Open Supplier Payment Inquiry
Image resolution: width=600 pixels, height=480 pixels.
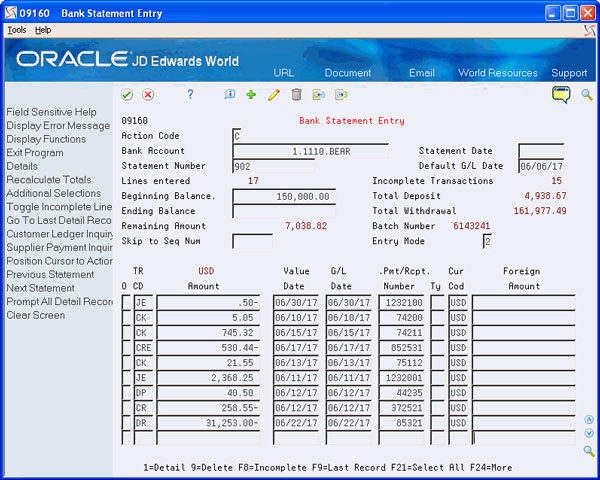(x=59, y=247)
